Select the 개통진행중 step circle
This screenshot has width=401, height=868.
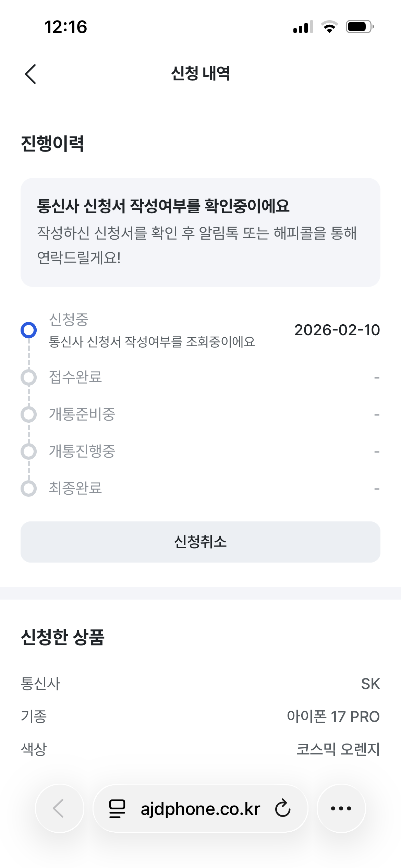(29, 451)
